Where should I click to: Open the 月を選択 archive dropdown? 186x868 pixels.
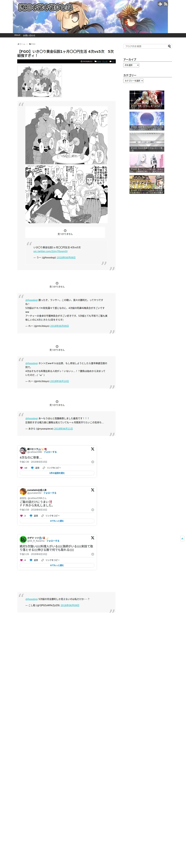131,65
